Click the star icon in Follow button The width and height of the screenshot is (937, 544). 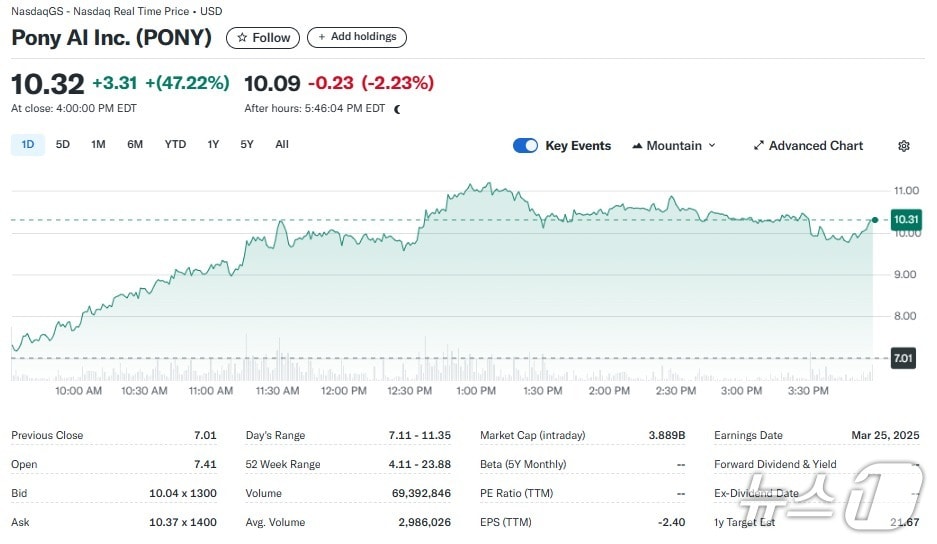pos(242,38)
